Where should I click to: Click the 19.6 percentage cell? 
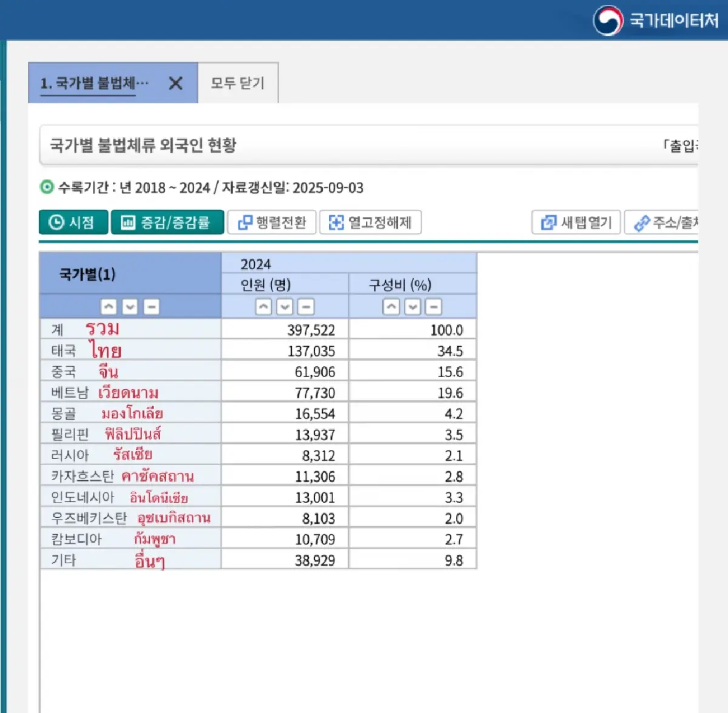pyautogui.click(x=413, y=392)
